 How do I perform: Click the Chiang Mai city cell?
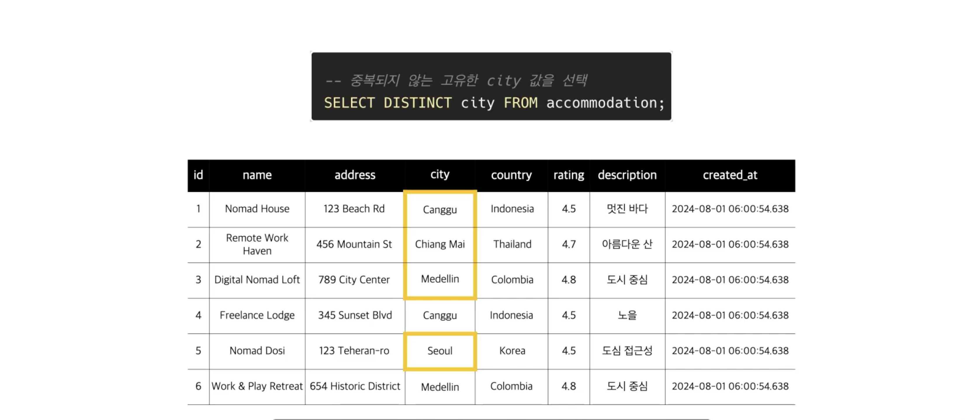440,244
